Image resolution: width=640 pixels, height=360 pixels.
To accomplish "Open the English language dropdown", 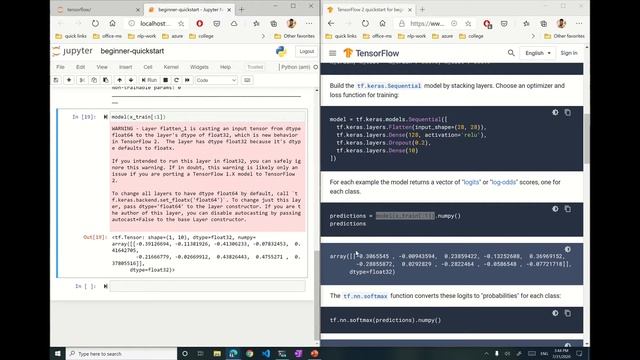I will coord(538,53).
